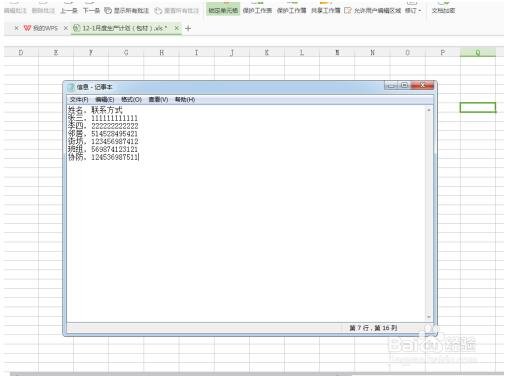Open the 编辑(E) menu in Notepad
Screen dimensions: 505x376
[x=104, y=99]
